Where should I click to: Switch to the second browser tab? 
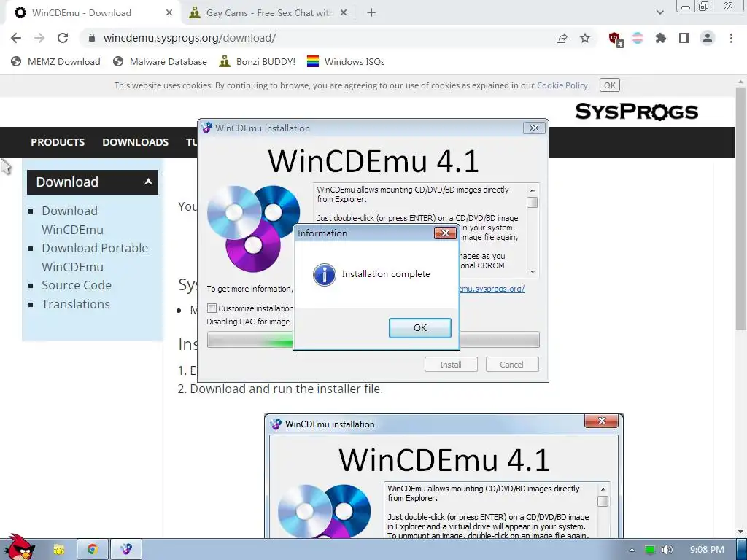(x=268, y=13)
